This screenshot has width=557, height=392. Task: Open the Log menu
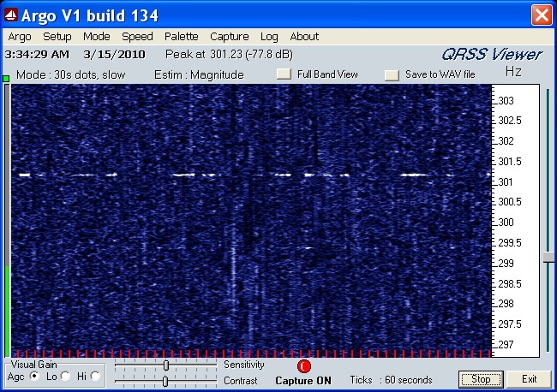click(269, 37)
